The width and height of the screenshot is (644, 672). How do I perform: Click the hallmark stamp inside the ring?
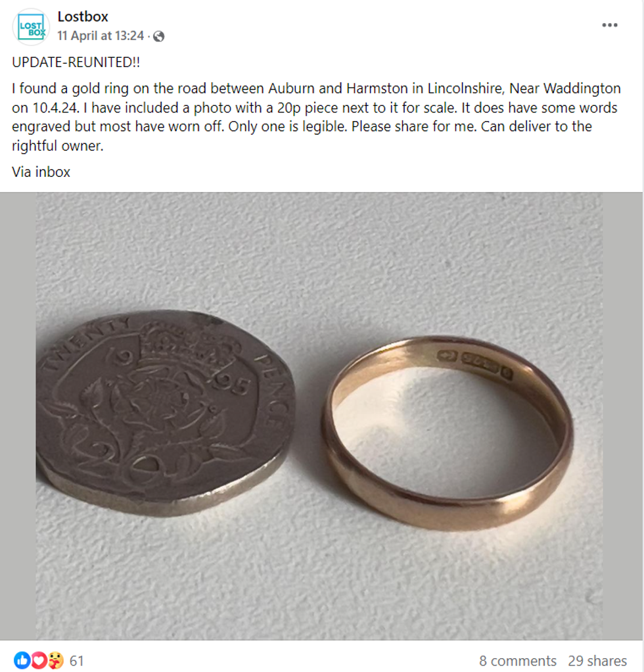[x=474, y=365]
